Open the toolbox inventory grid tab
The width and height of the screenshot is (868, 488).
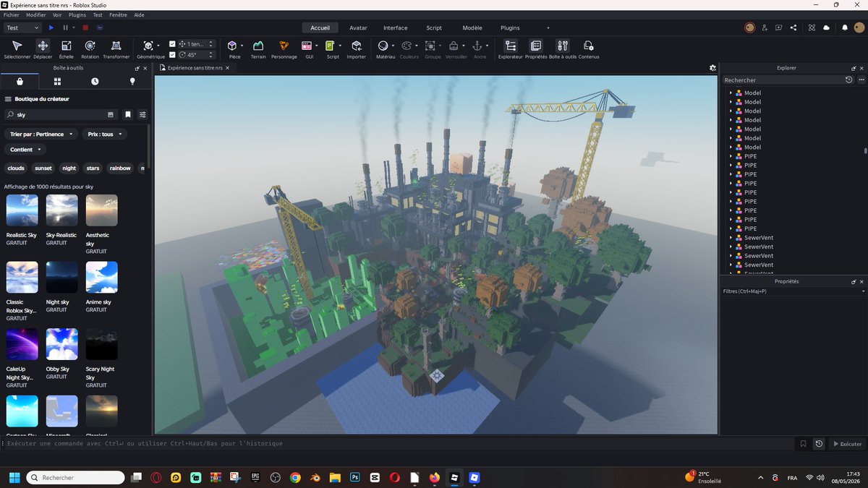[57, 81]
